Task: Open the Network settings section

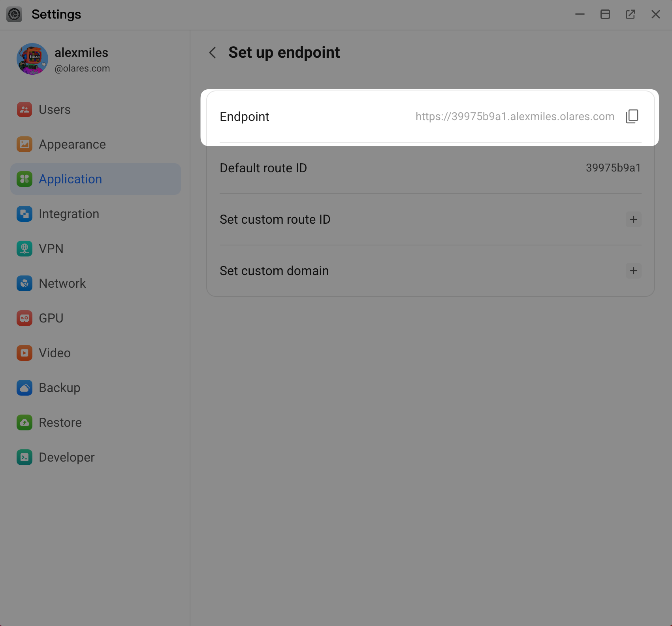Action: pyautogui.click(x=62, y=283)
